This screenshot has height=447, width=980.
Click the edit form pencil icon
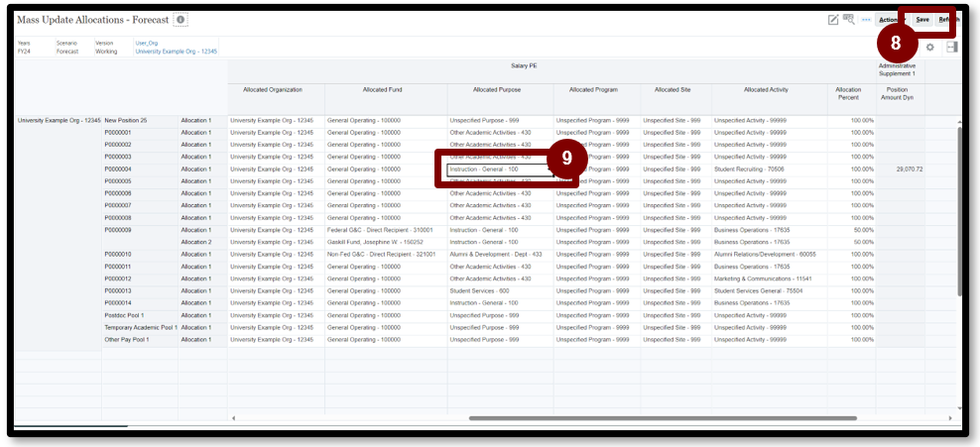pyautogui.click(x=833, y=20)
